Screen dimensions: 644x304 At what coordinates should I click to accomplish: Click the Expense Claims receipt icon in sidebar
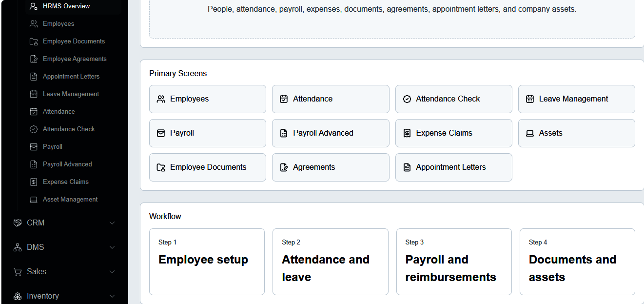pos(34,182)
